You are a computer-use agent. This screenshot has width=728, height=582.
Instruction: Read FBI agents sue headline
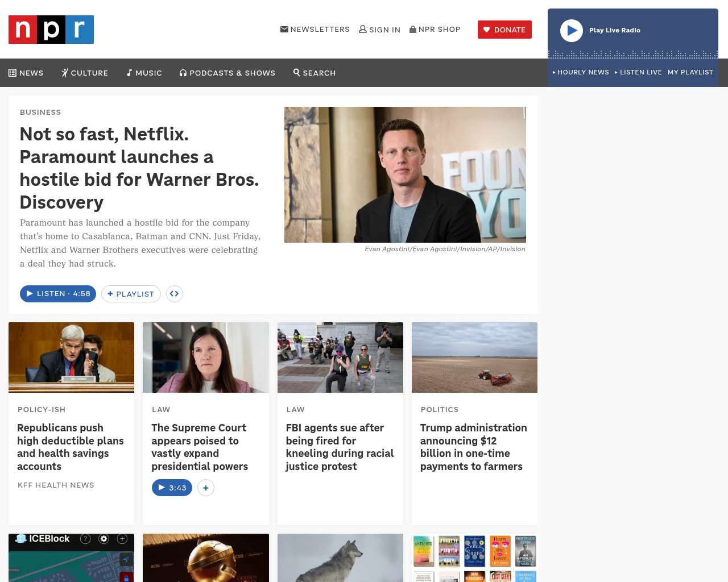coord(340,447)
